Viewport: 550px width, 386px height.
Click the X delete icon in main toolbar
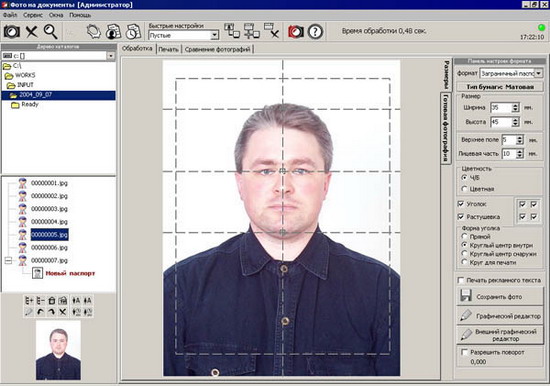(31, 32)
